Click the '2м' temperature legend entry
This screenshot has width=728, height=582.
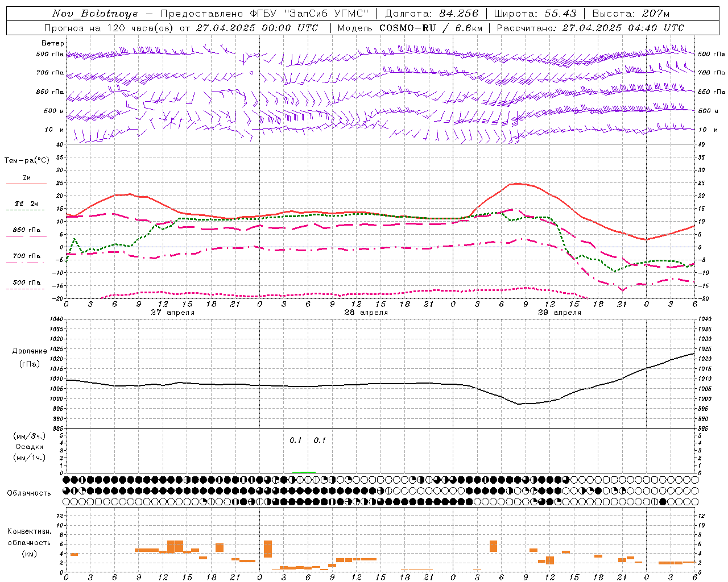click(26, 177)
